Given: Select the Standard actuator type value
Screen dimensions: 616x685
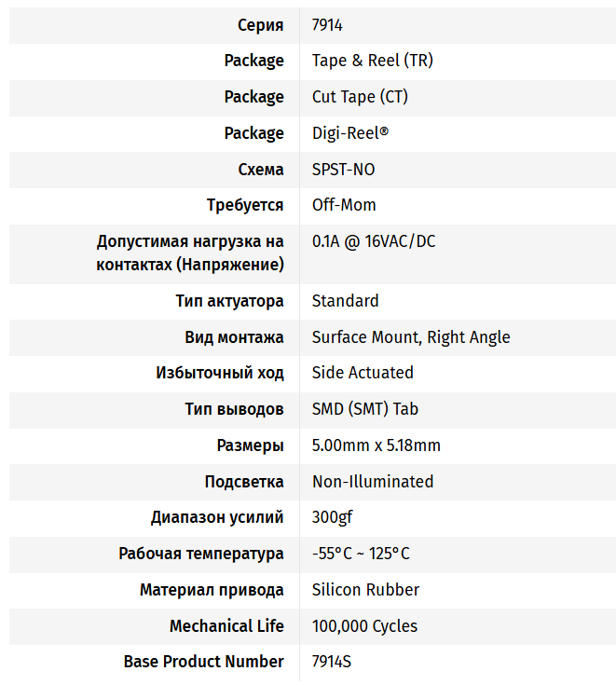Looking at the screenshot, I should tap(345, 301).
